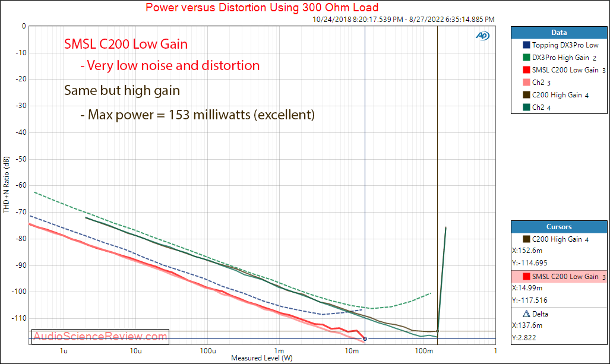Click the 'Delta' label in Cursors
610x364 pixels.
click(540, 314)
